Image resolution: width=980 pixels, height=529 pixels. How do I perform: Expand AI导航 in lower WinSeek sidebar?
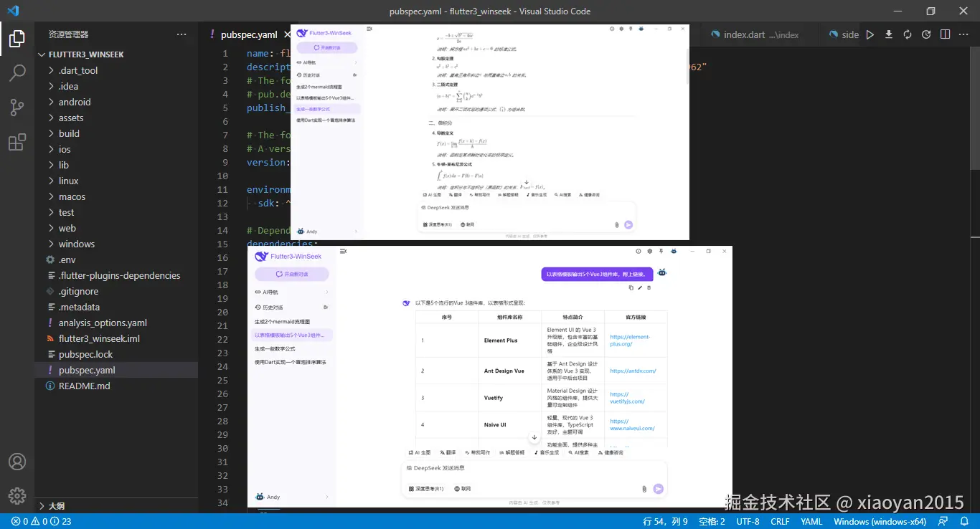tap(292, 292)
